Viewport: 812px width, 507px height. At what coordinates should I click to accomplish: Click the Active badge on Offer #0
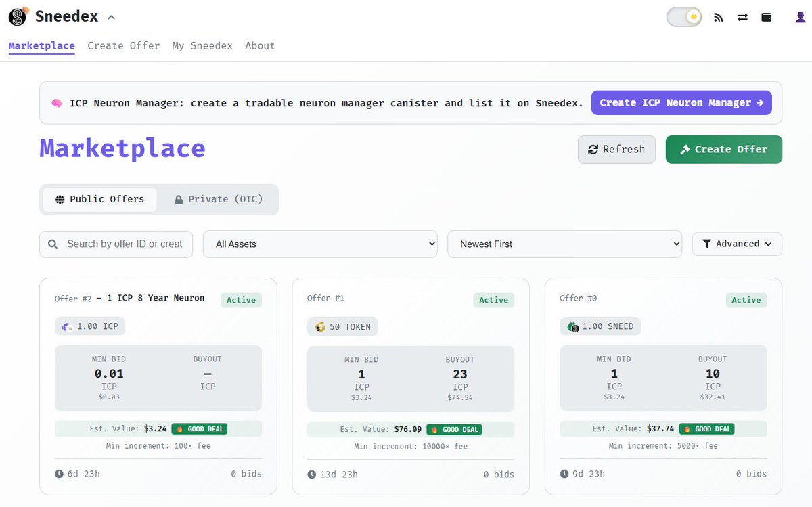click(746, 300)
